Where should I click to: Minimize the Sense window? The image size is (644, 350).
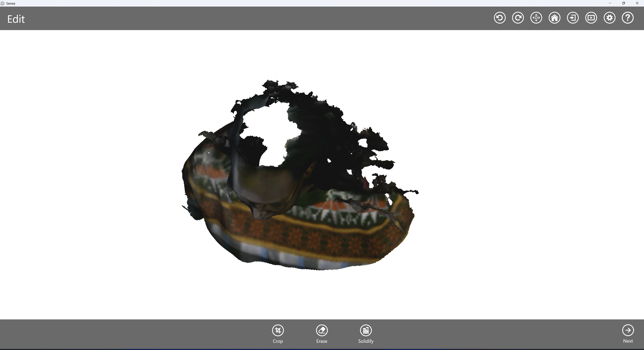610,3
